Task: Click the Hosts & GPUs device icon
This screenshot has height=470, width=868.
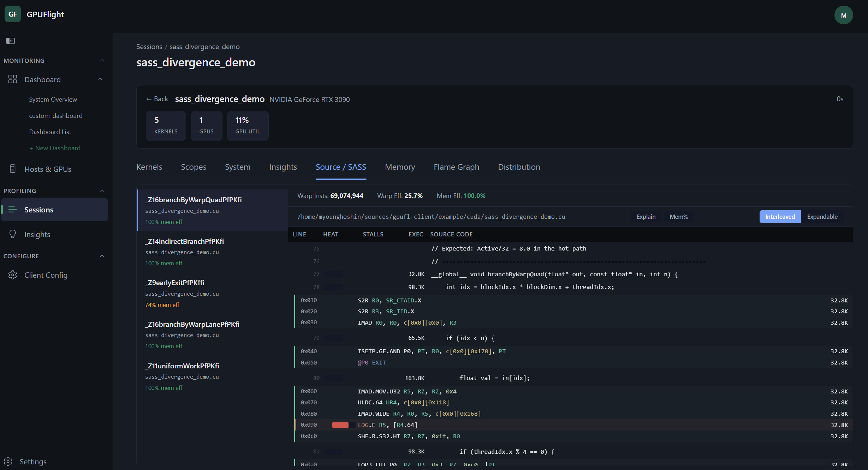Action: (13, 169)
